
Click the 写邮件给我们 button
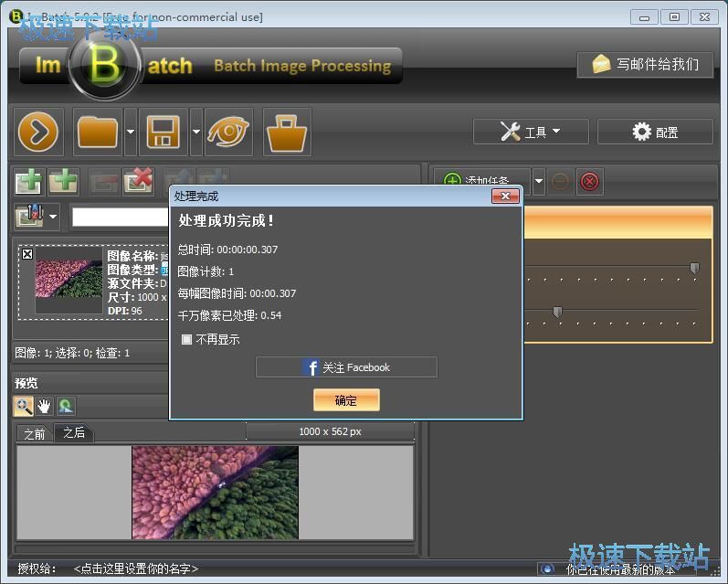point(645,64)
